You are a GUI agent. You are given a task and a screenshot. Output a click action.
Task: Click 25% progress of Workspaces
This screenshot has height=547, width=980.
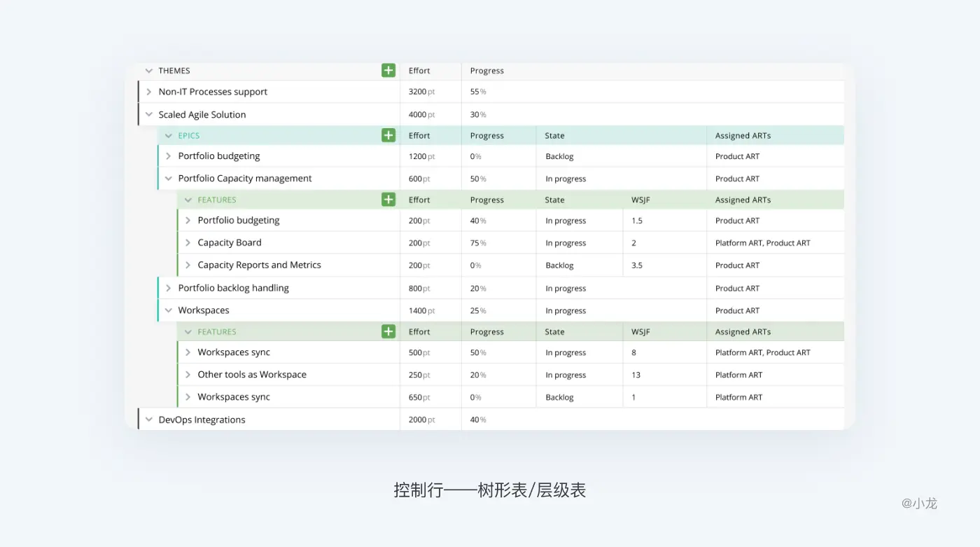point(478,310)
